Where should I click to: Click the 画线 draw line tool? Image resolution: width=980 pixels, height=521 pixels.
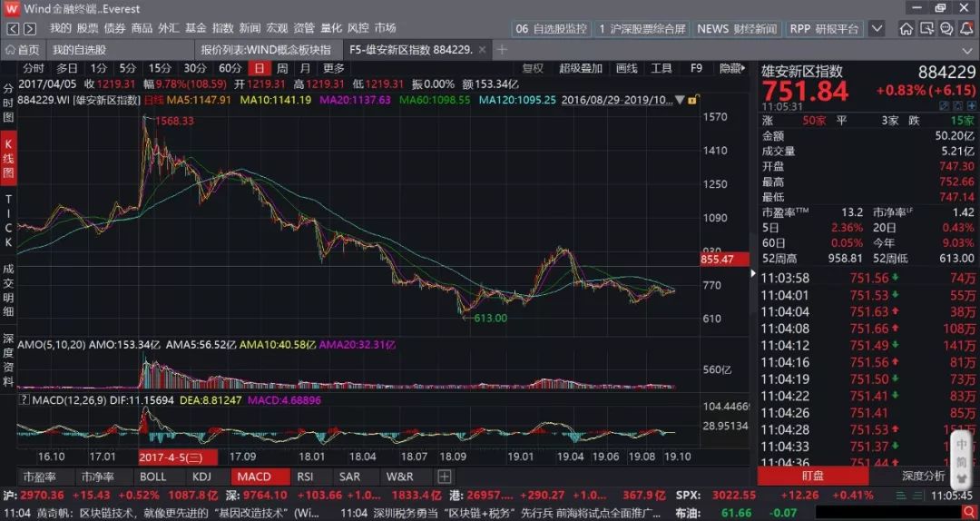(626, 68)
